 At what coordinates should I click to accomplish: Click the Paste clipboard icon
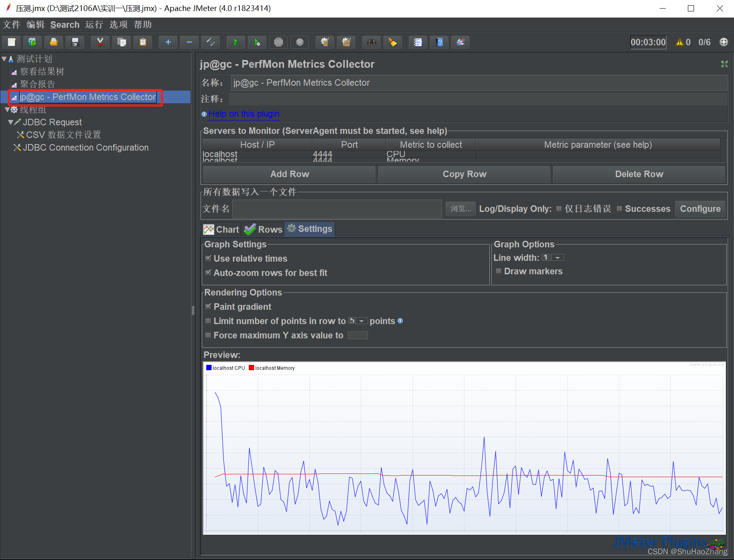click(x=143, y=42)
